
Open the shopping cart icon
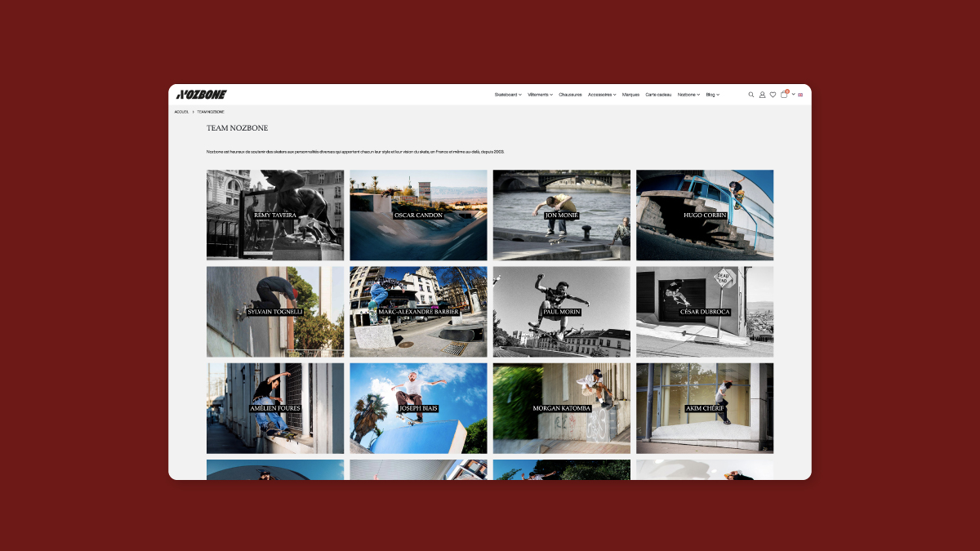pyautogui.click(x=784, y=95)
